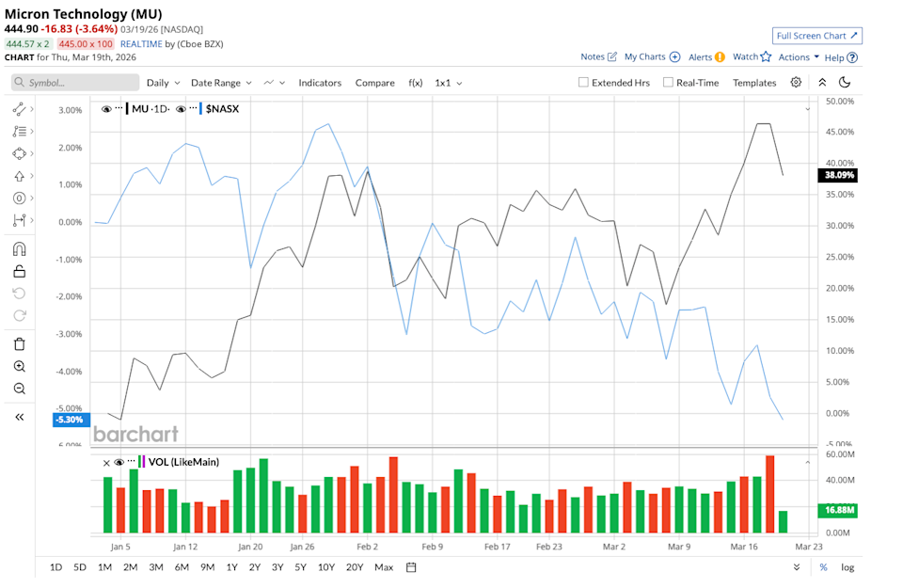Select the 6M time range

[x=182, y=567]
